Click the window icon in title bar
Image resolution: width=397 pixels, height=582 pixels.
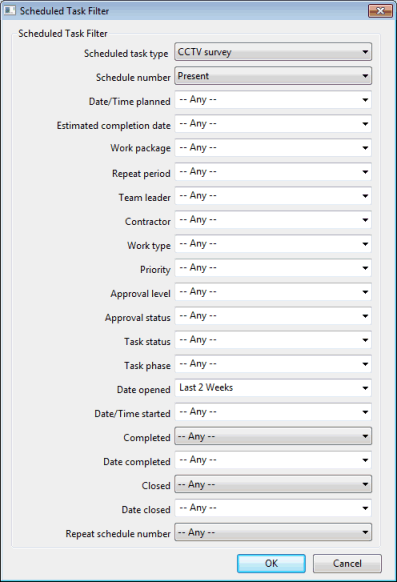click(10, 11)
